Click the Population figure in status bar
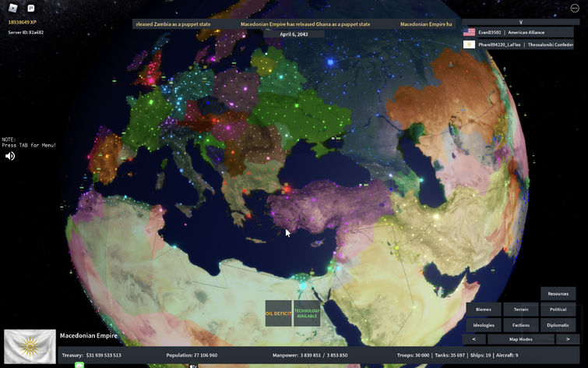The height and width of the screenshot is (368, 588). click(x=192, y=356)
